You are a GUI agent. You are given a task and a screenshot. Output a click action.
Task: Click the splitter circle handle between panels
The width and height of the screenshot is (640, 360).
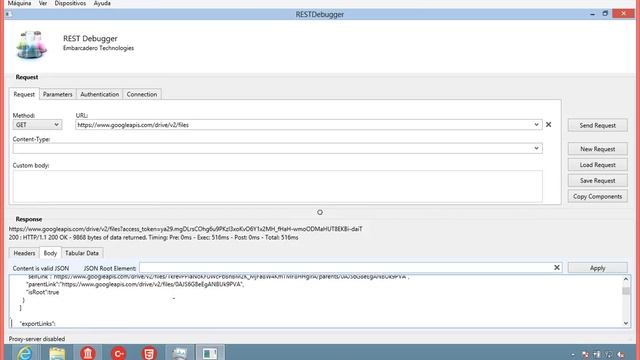tap(320, 212)
